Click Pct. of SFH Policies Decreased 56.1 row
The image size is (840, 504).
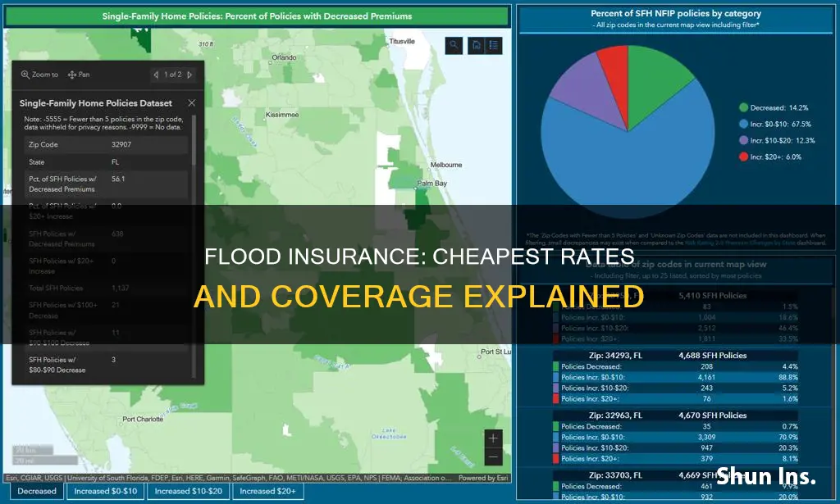pos(106,184)
